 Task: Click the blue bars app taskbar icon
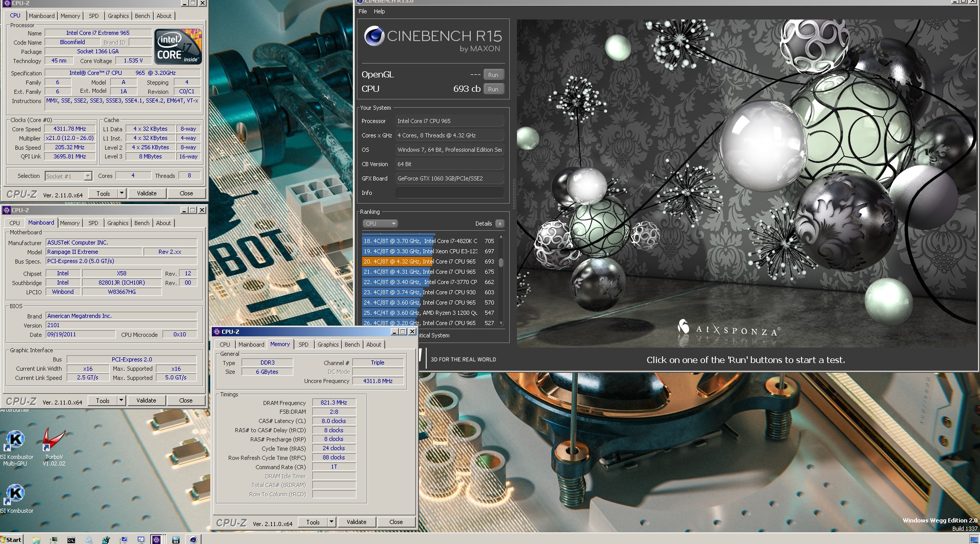pyautogui.click(x=176, y=539)
